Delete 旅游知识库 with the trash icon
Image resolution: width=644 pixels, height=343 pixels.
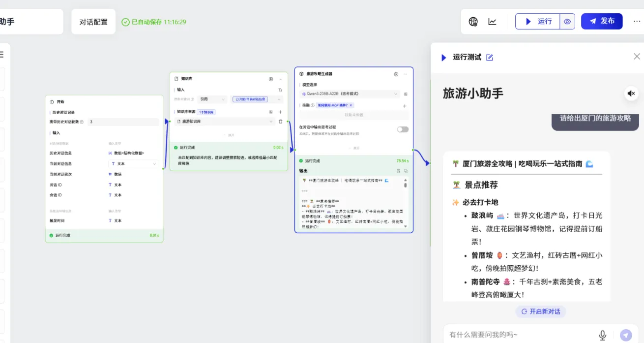coord(281,121)
